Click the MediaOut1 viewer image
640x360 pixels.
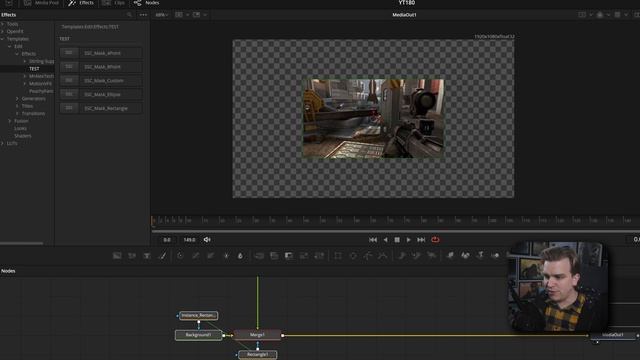pos(373,118)
